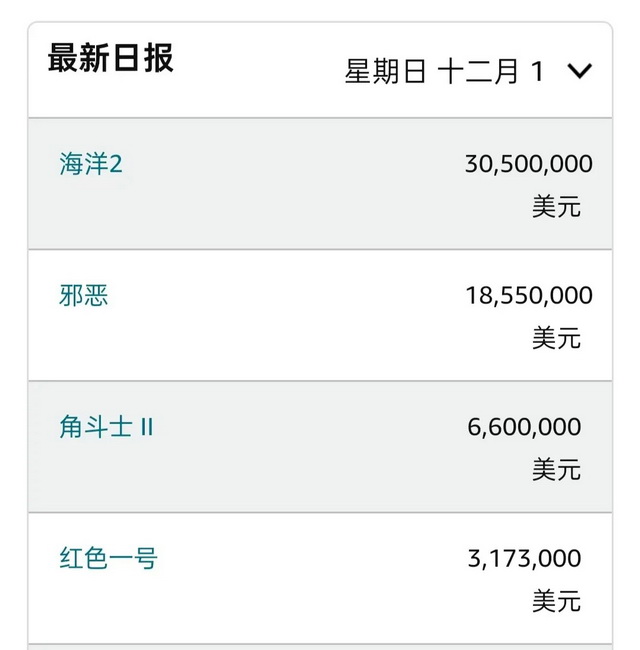Click the partially visible row below 红色一号

pyautogui.click(x=320, y=647)
